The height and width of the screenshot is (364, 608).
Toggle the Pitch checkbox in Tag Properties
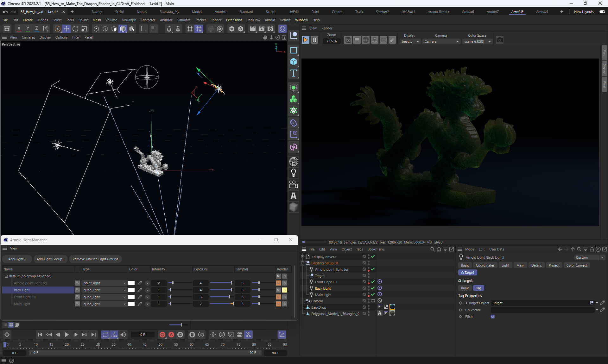(x=493, y=317)
